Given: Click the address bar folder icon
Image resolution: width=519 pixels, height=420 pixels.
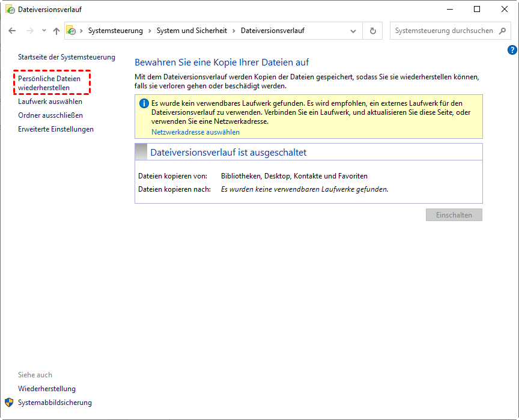Looking at the screenshot, I should coord(71,31).
